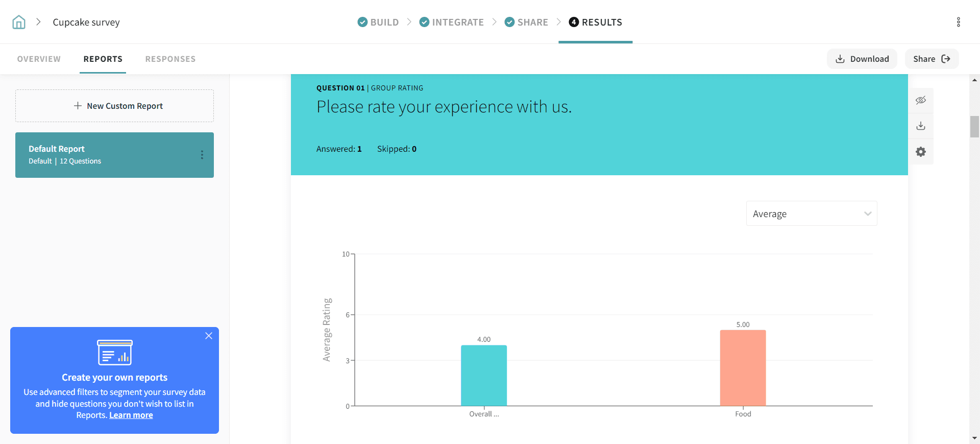
Task: Go to the Build step
Action: pyautogui.click(x=378, y=22)
